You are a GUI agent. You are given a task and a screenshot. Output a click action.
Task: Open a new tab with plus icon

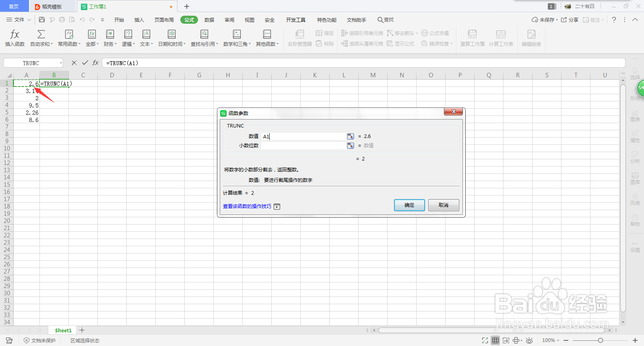187,6
